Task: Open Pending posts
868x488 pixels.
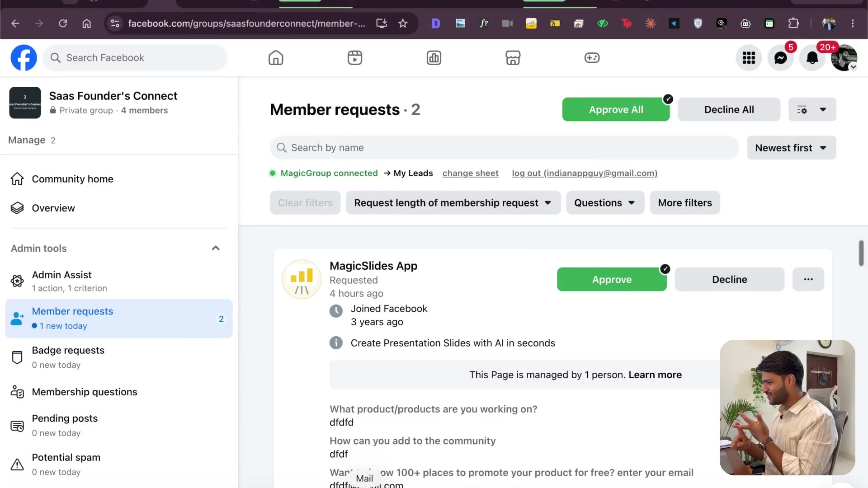Action: tap(118, 425)
